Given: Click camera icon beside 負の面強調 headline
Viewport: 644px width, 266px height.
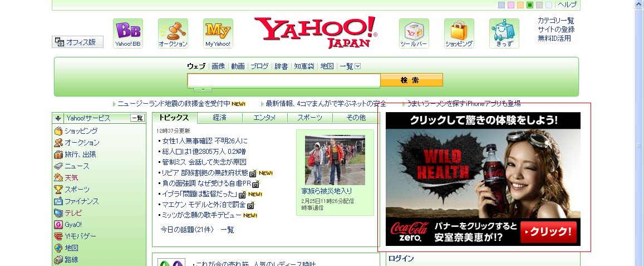Looking at the screenshot, I should coord(256,184).
